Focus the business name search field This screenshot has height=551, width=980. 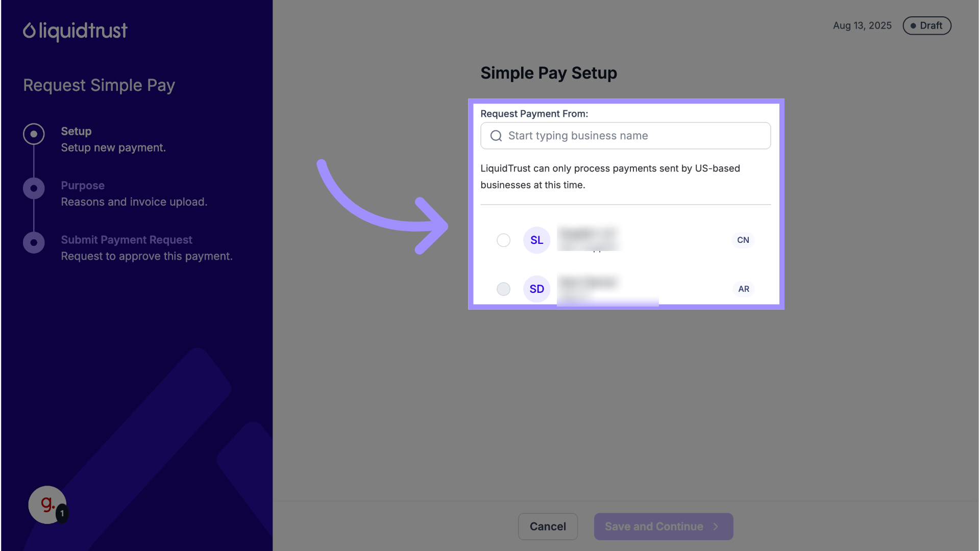click(x=633, y=136)
